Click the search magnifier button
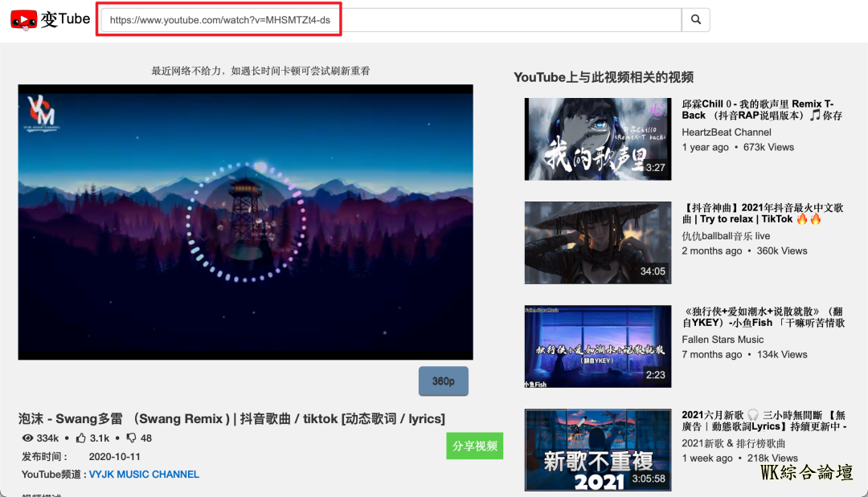Screen dimensions: 868x497 (696, 20)
